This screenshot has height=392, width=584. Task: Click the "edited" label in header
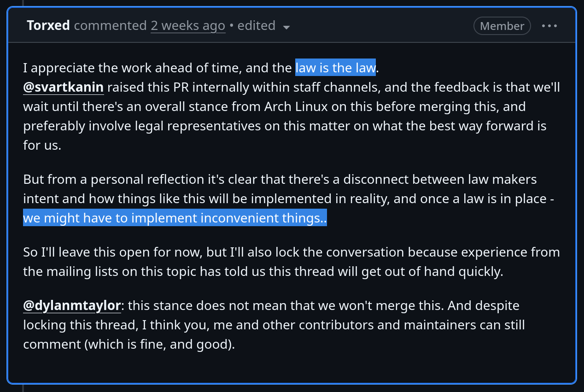[x=256, y=25]
